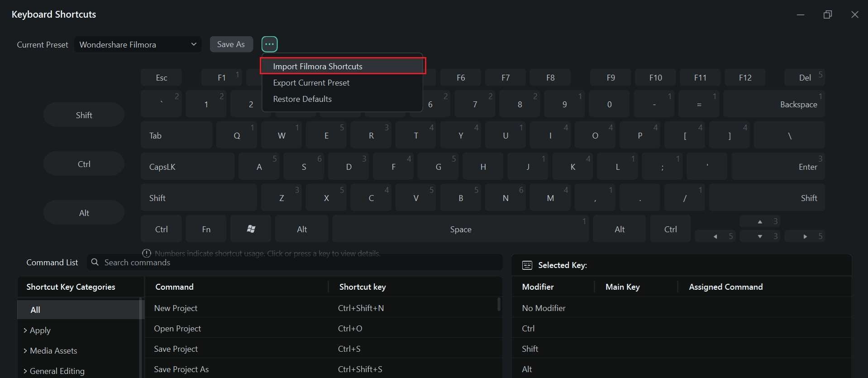
Task: Click the Windows logo key on virtual keyboard
Action: [x=251, y=229]
